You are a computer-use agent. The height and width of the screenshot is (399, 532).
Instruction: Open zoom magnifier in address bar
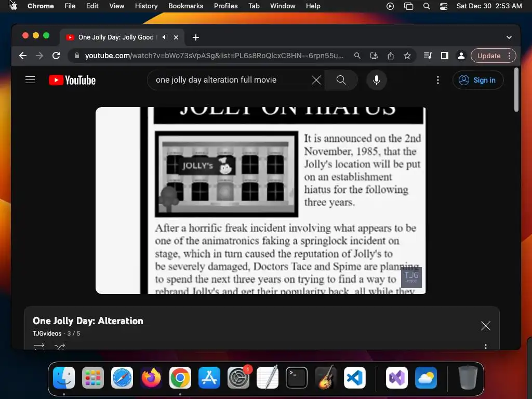(357, 56)
